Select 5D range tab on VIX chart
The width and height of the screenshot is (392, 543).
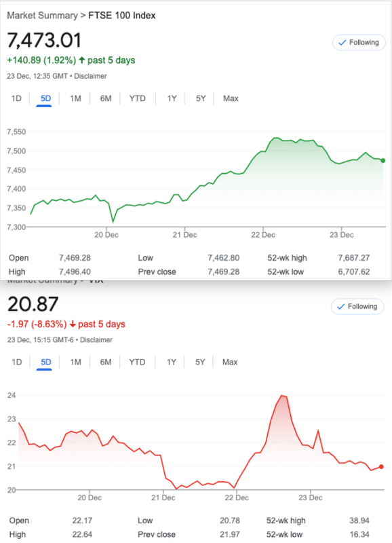pos(45,362)
